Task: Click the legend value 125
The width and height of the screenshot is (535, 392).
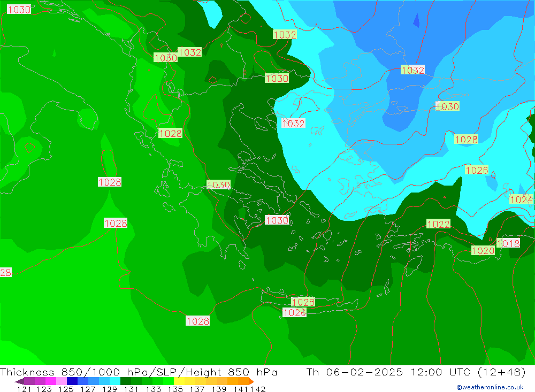Action: (66, 389)
